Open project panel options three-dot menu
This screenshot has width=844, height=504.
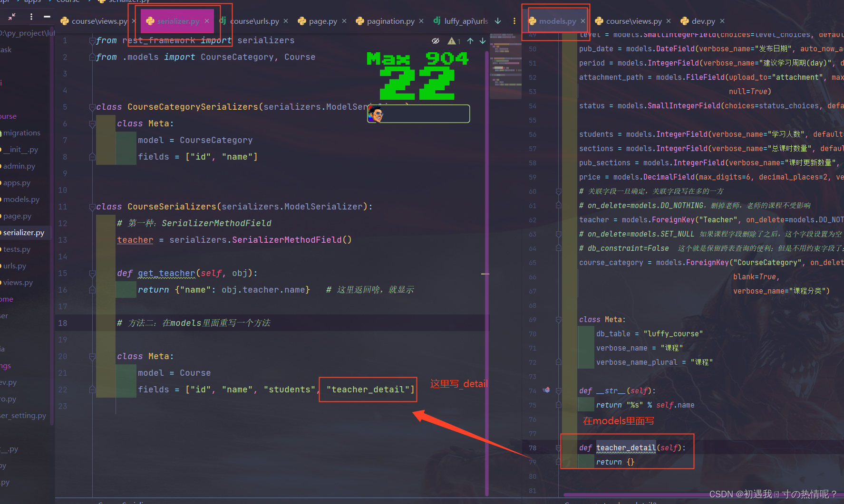pyautogui.click(x=31, y=17)
